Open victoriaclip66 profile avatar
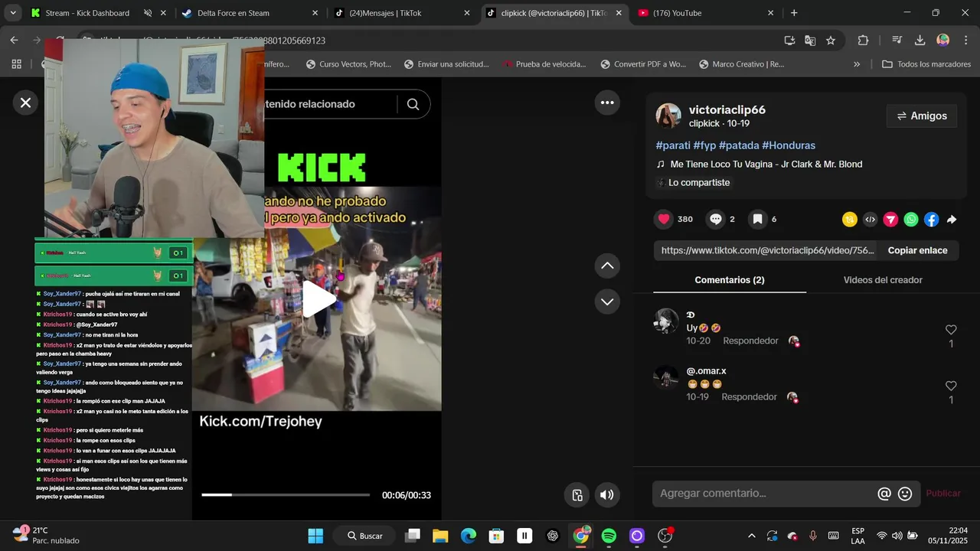980x551 pixels. point(668,116)
